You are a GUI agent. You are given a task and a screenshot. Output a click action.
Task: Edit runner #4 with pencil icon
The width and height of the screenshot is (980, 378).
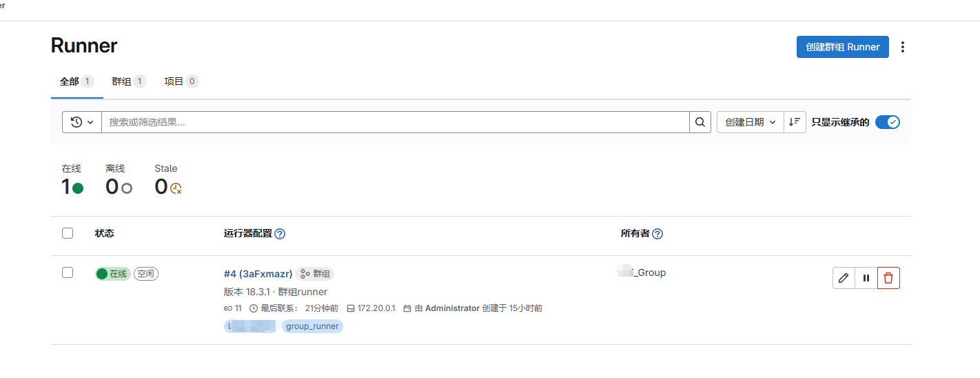tap(844, 278)
